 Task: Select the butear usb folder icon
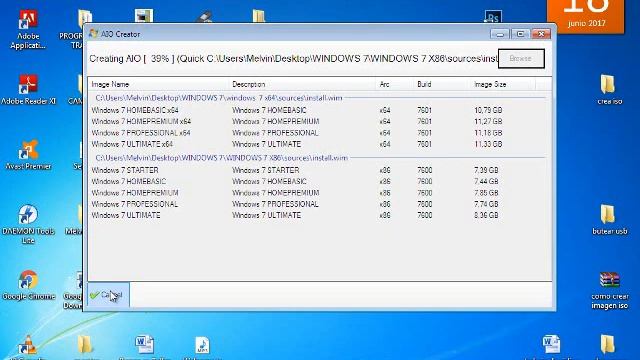[609, 220]
